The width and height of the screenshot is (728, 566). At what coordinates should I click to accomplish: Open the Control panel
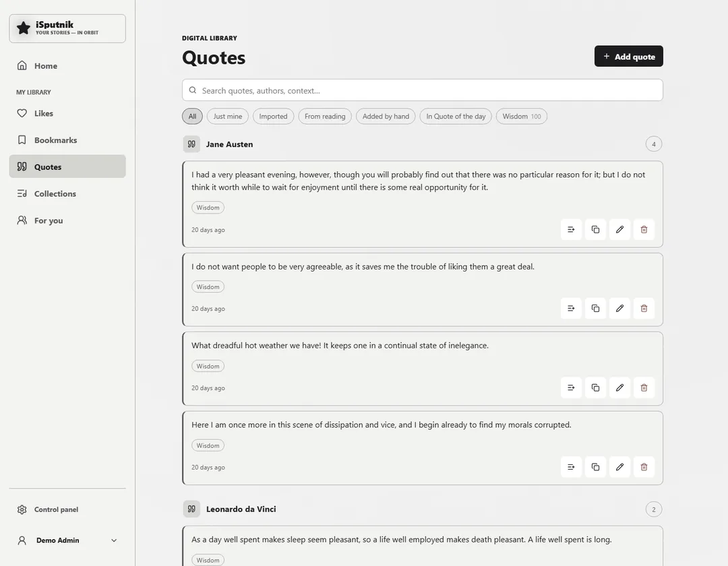tap(67, 509)
